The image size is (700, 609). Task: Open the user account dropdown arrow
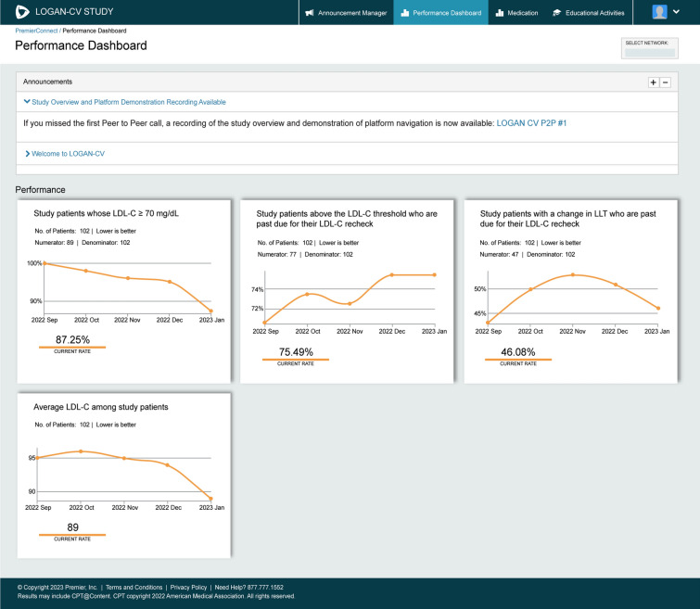point(676,12)
